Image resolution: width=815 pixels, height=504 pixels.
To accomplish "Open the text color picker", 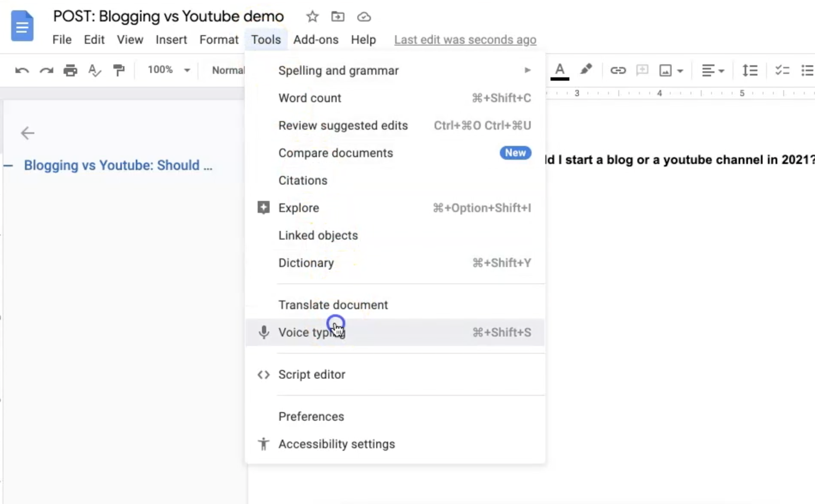I will click(x=560, y=71).
